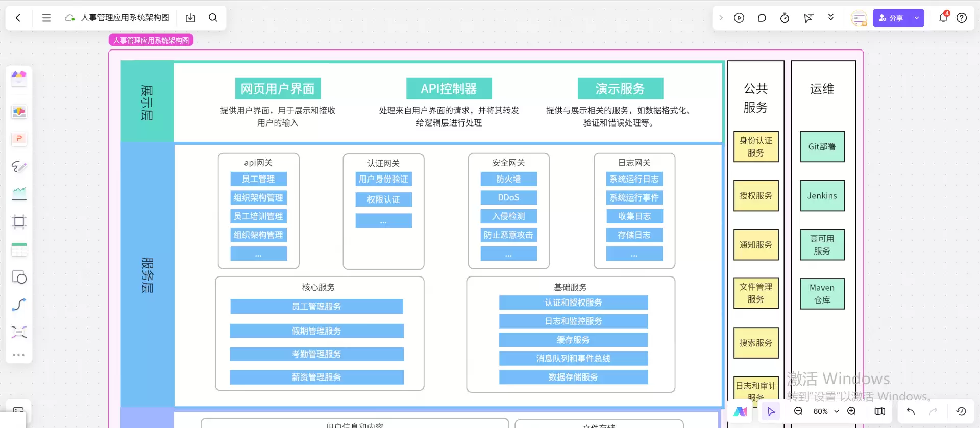Select the shapes tool
Viewport: 980px width, 428px height.
[x=19, y=277]
